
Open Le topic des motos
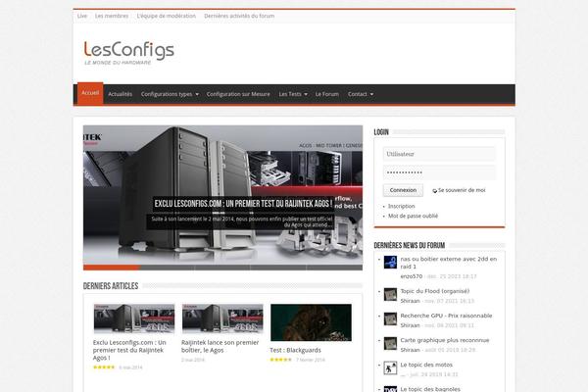pos(426,365)
